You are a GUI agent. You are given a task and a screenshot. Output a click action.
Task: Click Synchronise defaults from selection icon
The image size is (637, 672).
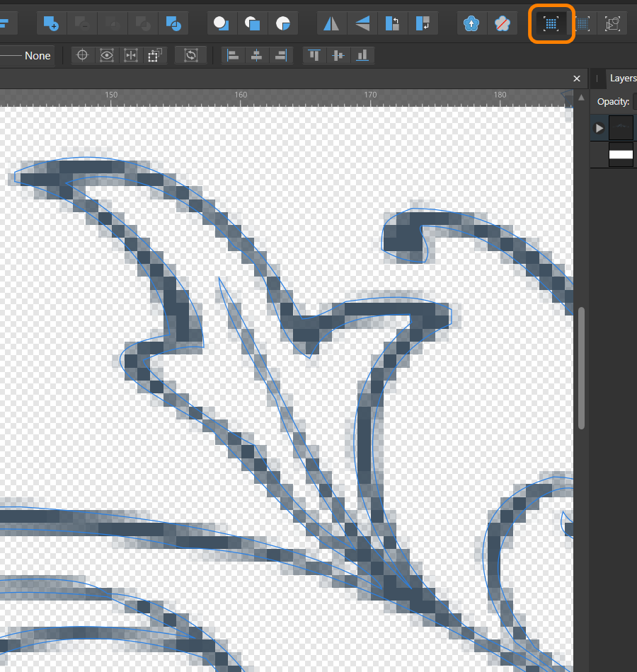click(x=471, y=23)
